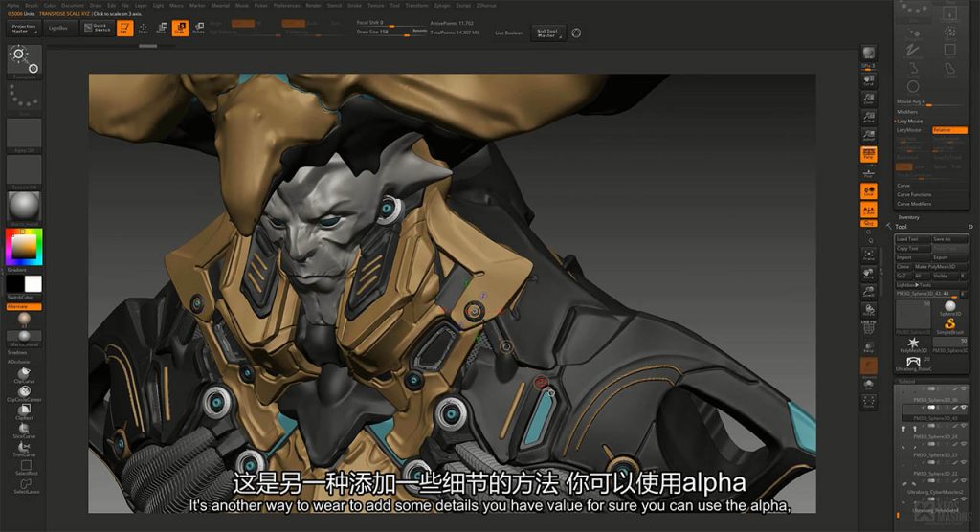Toggle the Floor grid
Screen dimensions: 980x532
869,172
